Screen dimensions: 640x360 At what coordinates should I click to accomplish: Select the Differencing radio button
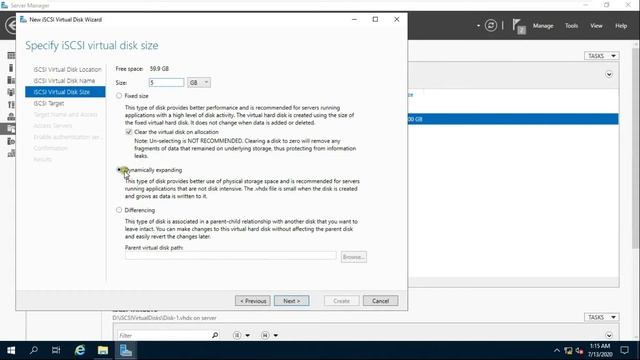[x=119, y=210]
